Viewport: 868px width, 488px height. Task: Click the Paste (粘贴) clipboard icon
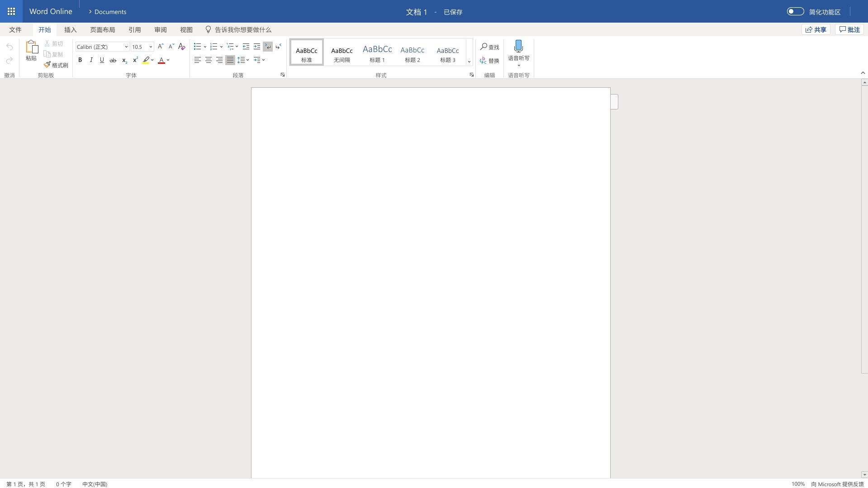pos(31,47)
